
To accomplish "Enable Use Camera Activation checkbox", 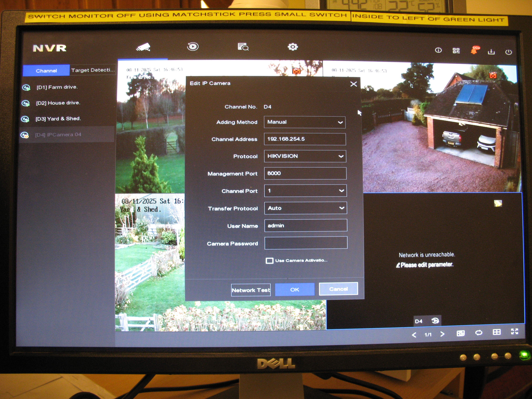I will pos(269,261).
